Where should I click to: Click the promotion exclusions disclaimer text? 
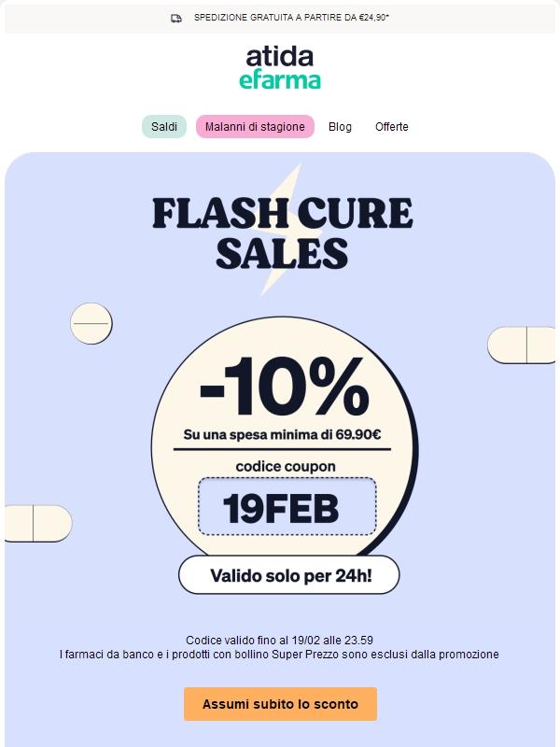point(278,654)
